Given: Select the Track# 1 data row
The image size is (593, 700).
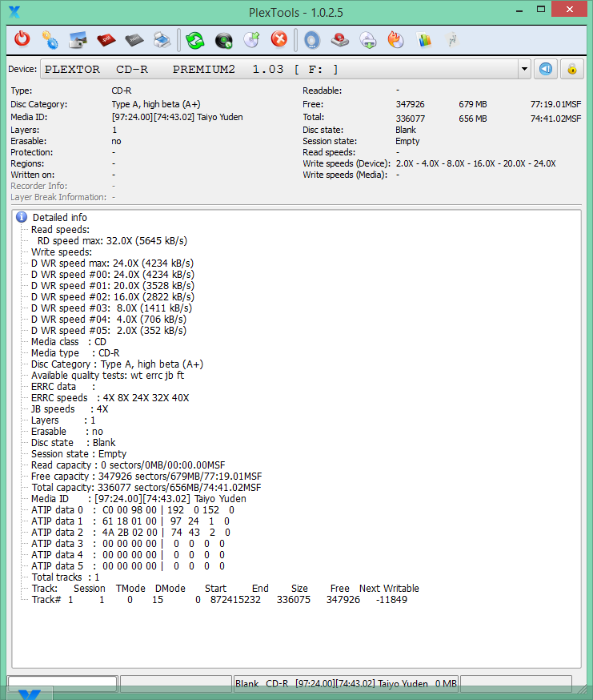Looking at the screenshot, I should (219, 599).
